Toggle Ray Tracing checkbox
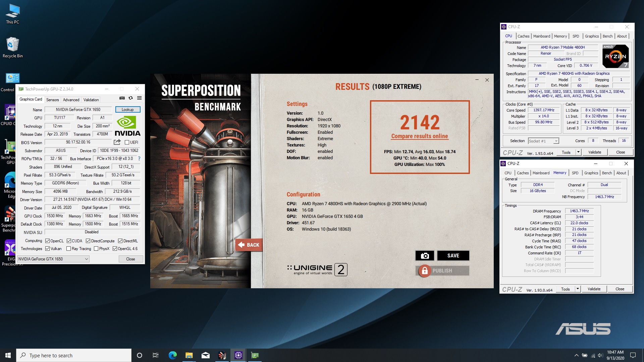The width and height of the screenshot is (644, 362). 69,249
